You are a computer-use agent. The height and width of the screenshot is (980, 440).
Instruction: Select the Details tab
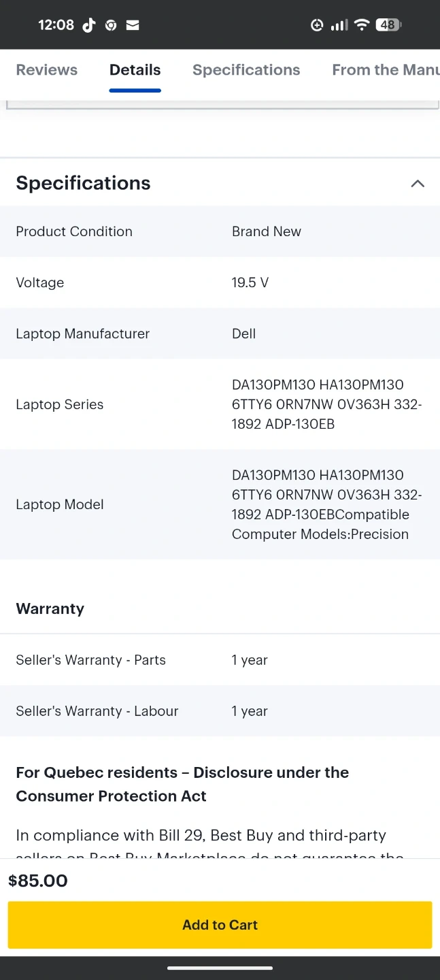coord(135,69)
